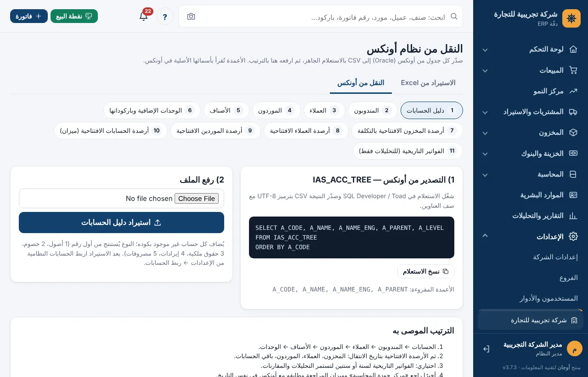Click the global search input field
This screenshot has width=588, height=377.
[322, 17]
